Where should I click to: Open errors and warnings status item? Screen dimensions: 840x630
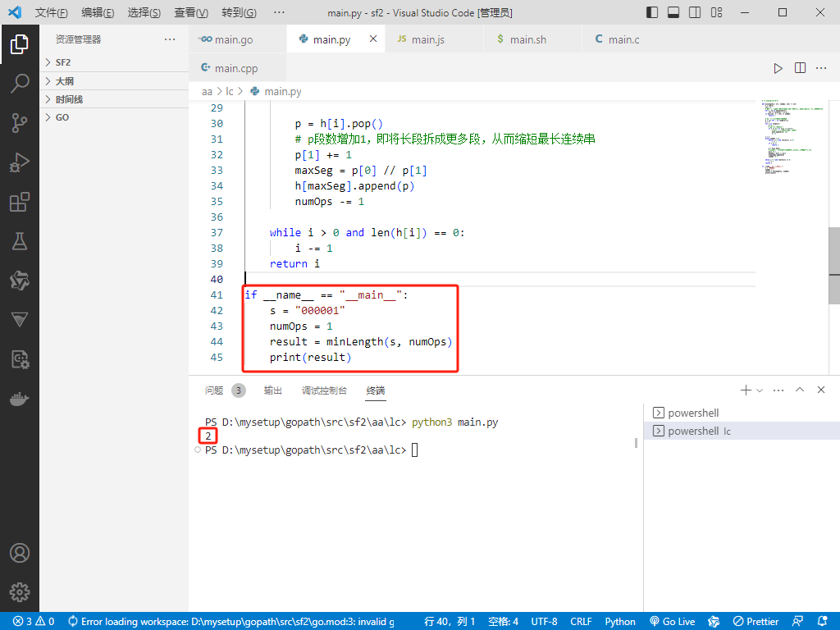(x=34, y=622)
